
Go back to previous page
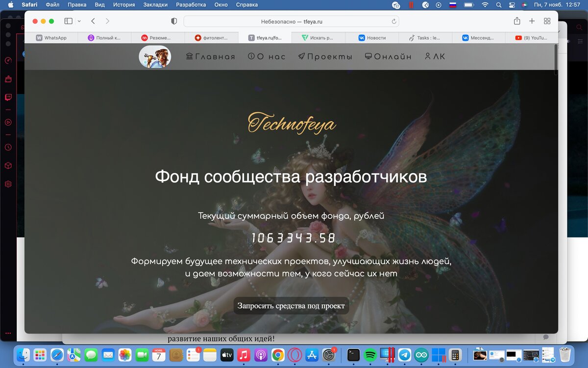click(93, 21)
